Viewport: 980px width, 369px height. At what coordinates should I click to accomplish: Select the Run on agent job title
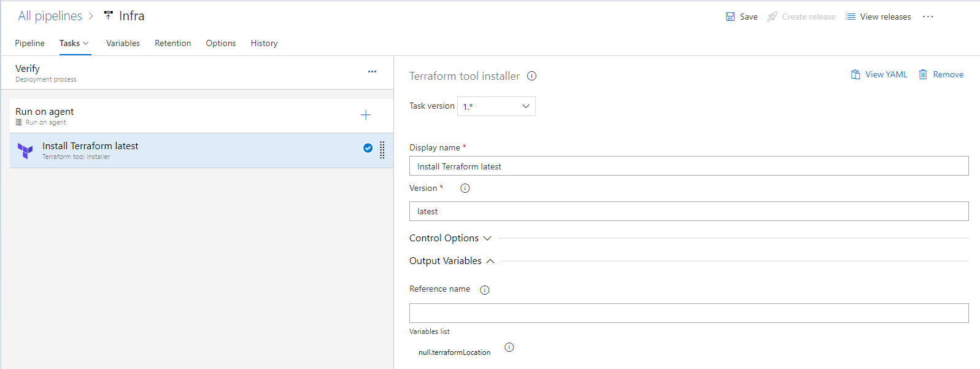coord(44,111)
